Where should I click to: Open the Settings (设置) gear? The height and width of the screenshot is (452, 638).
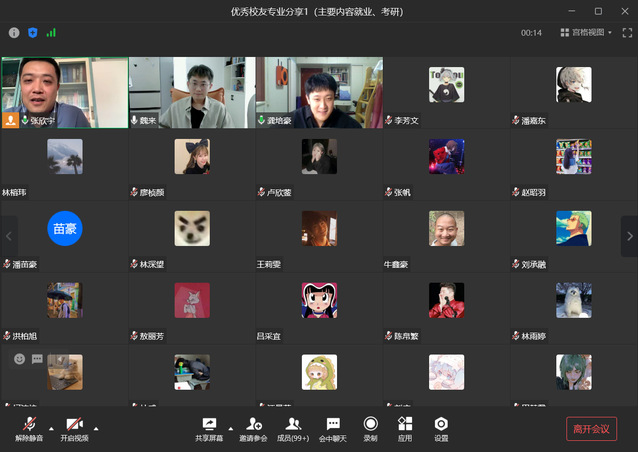pyautogui.click(x=441, y=427)
